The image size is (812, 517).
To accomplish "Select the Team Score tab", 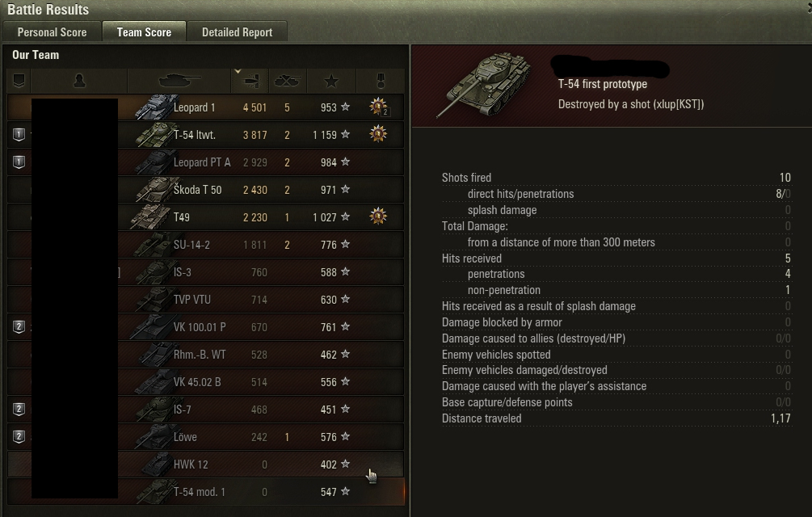I will (x=144, y=32).
